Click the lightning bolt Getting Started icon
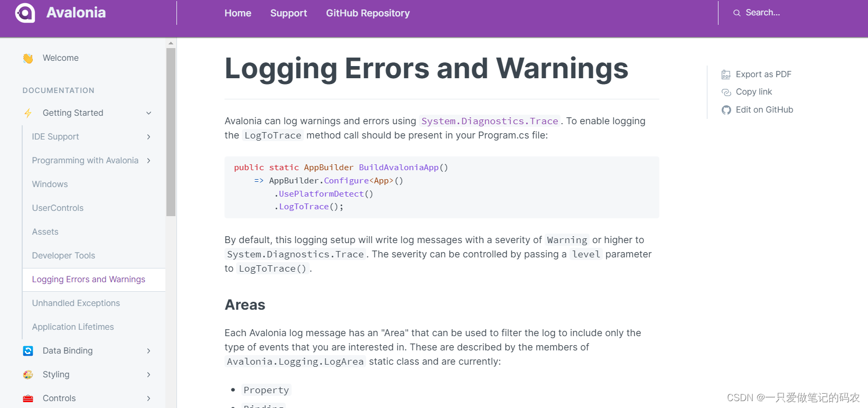868x408 pixels. [x=28, y=113]
